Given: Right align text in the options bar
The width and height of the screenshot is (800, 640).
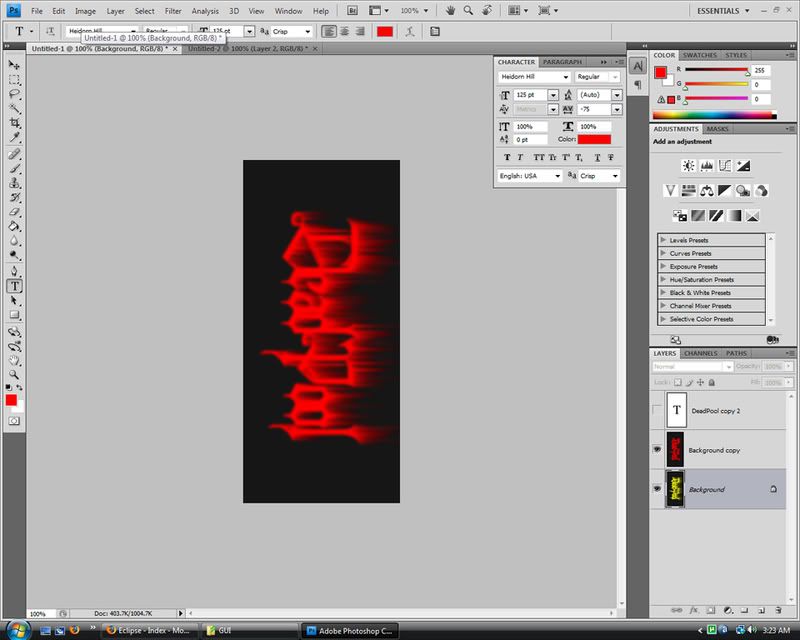Looking at the screenshot, I should [x=360, y=32].
